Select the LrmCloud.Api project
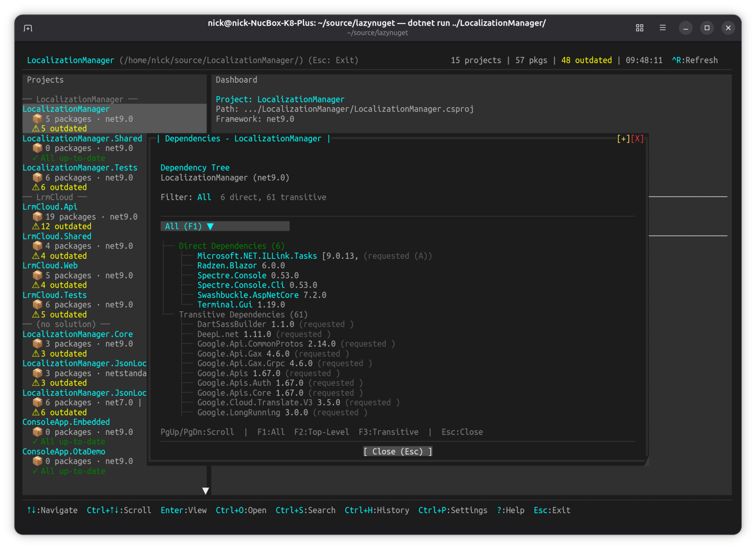 50,207
